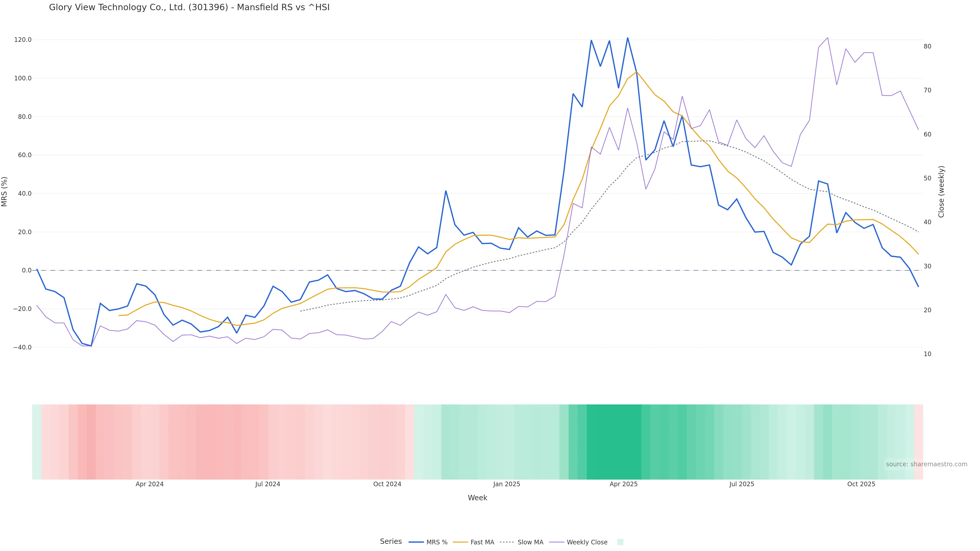Click the 0.0 baseline axis label
980x551 pixels.
point(27,270)
